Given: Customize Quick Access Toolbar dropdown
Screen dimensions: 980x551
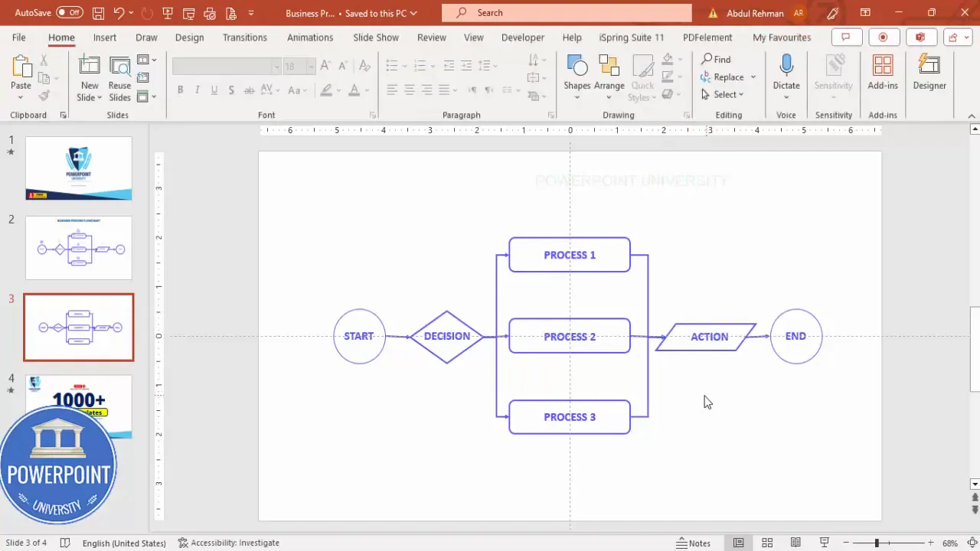Looking at the screenshot, I should pyautogui.click(x=250, y=13).
